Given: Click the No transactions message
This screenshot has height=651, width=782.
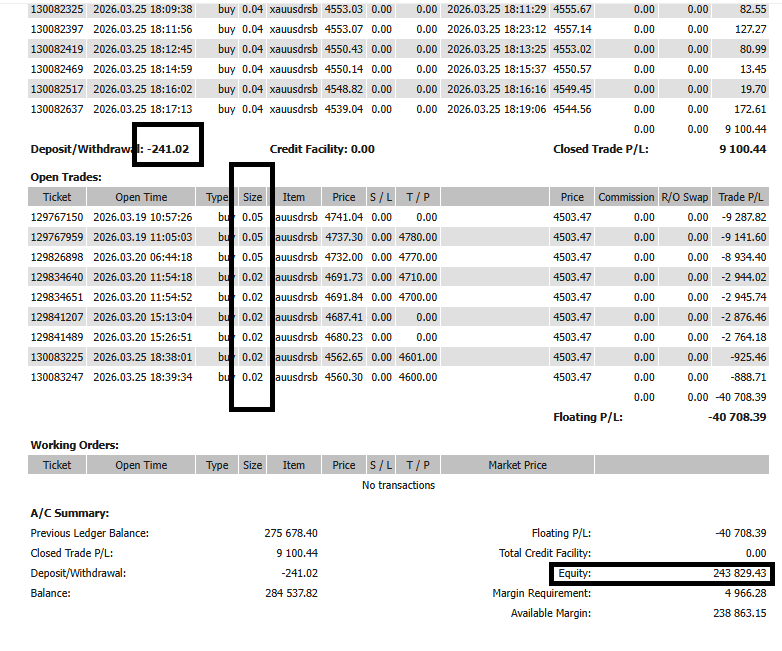Looking at the screenshot, I should pyautogui.click(x=398, y=485).
